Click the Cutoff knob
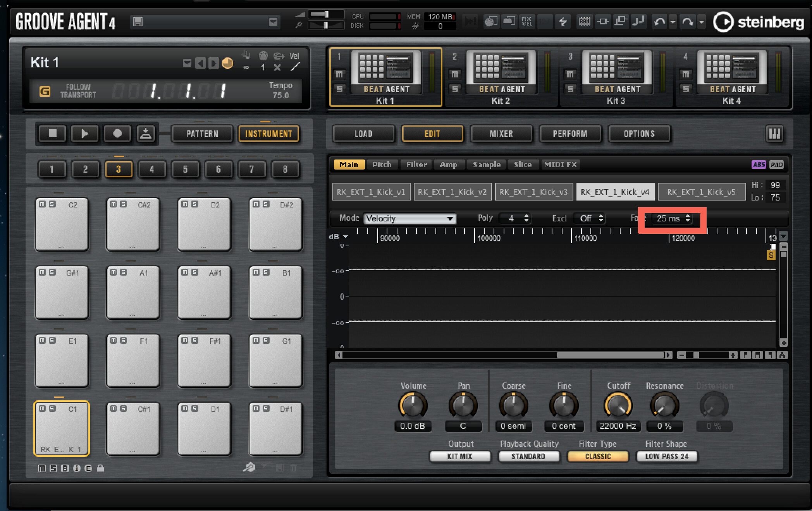The image size is (812, 511). tap(618, 405)
